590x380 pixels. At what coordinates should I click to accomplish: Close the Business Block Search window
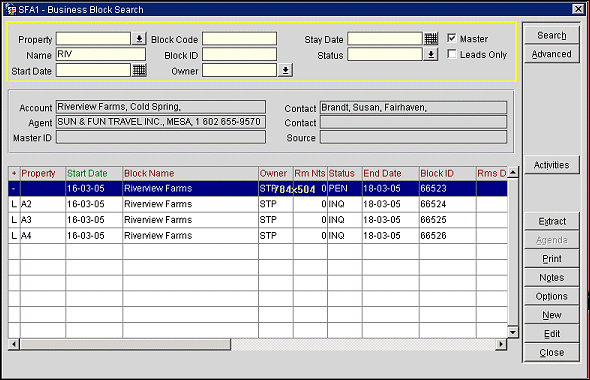(x=578, y=9)
